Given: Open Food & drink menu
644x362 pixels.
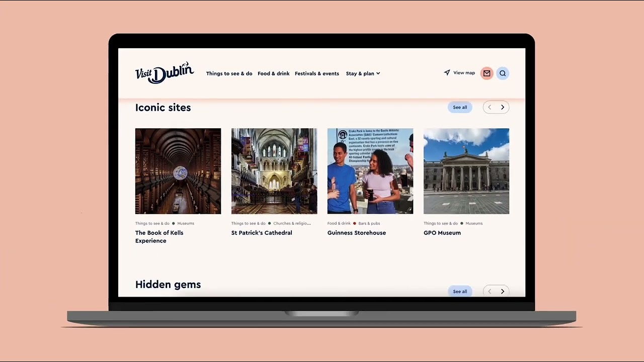Looking at the screenshot, I should (273, 73).
